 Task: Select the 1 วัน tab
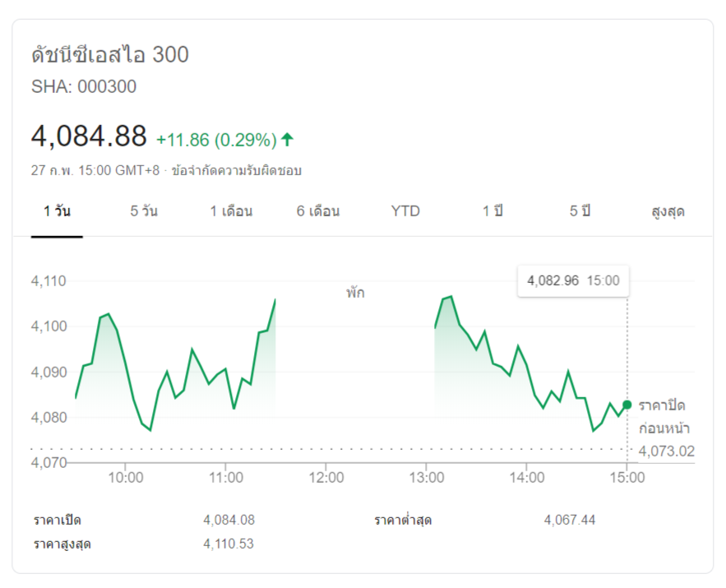point(57,211)
